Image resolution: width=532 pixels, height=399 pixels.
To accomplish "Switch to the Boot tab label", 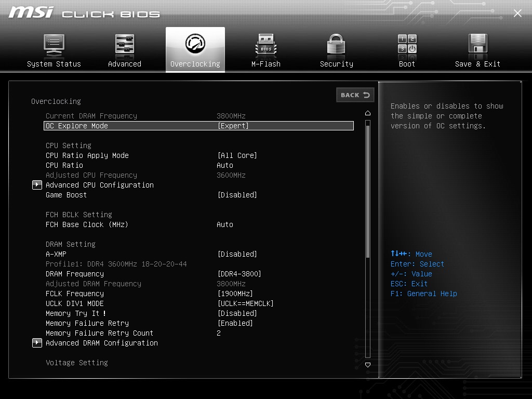I will (407, 64).
